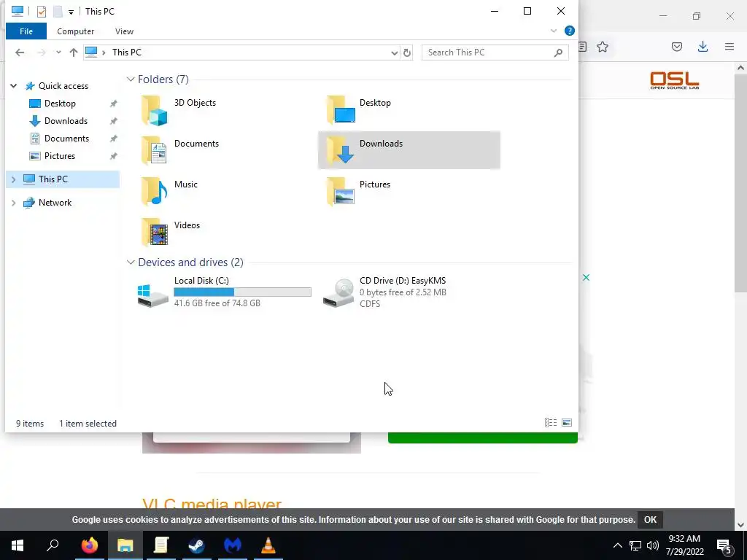Click the browser vertical scrollbar thumb
The width and height of the screenshot is (747, 560).
pos(740,183)
